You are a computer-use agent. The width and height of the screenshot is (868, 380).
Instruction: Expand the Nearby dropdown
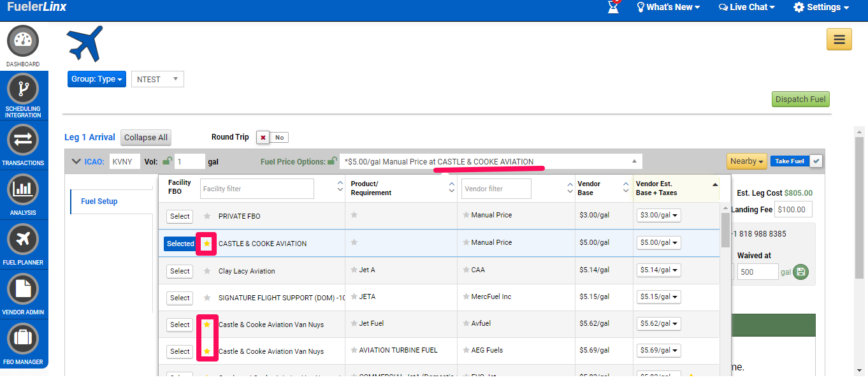pyautogui.click(x=747, y=161)
